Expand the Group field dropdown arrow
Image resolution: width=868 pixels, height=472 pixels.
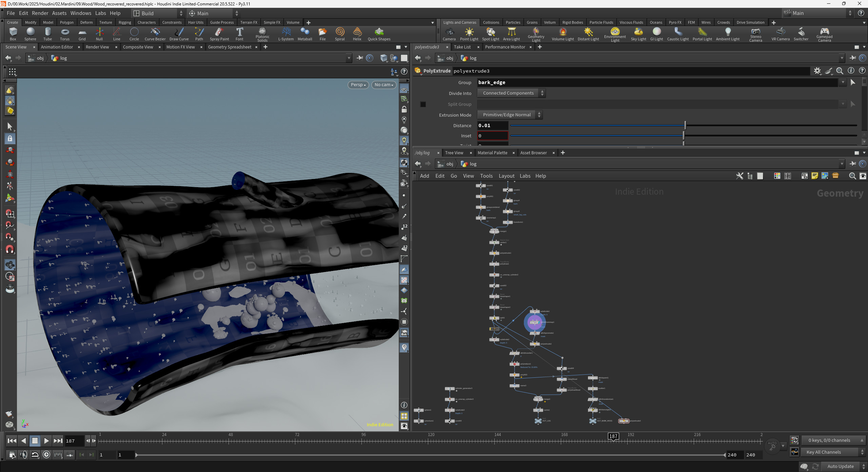[843, 82]
